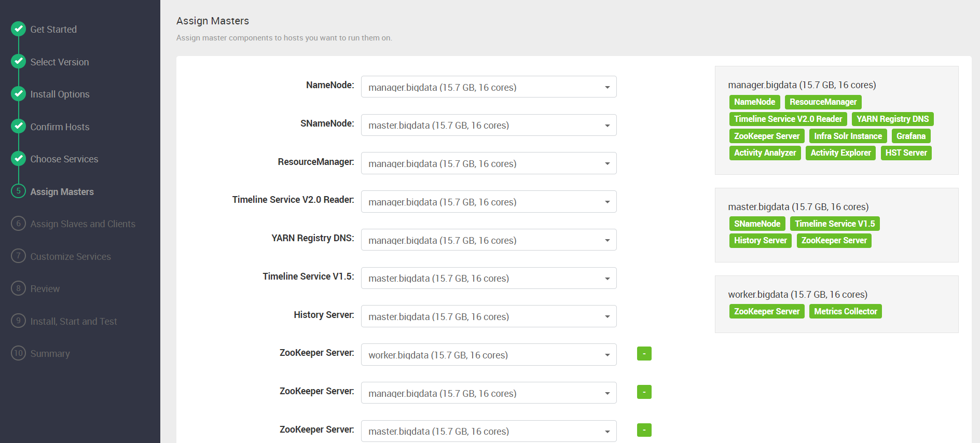Click the Choose Services checkmark icon
Screen dimensions: 980x443
pyautogui.click(x=19, y=159)
